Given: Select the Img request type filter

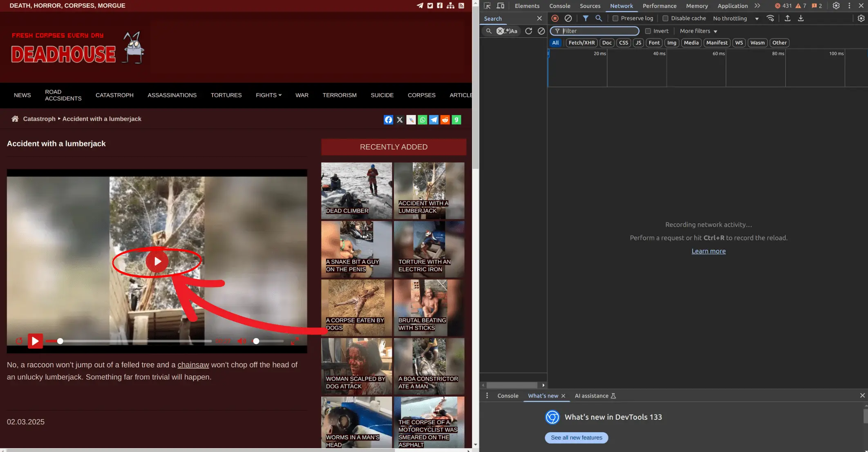Looking at the screenshot, I should click(671, 42).
